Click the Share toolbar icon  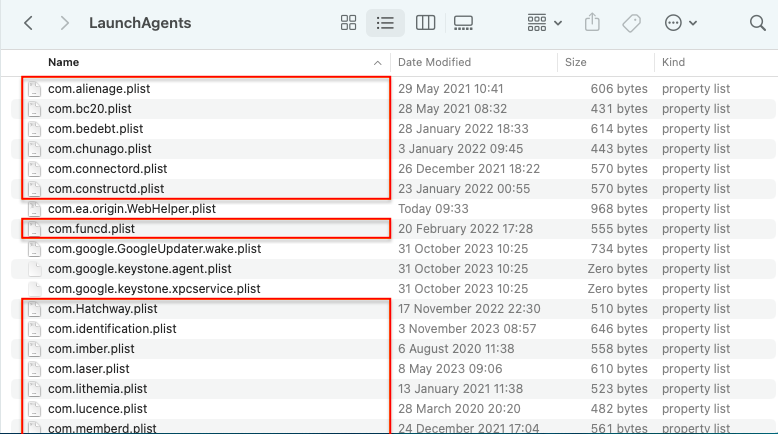[x=592, y=23]
